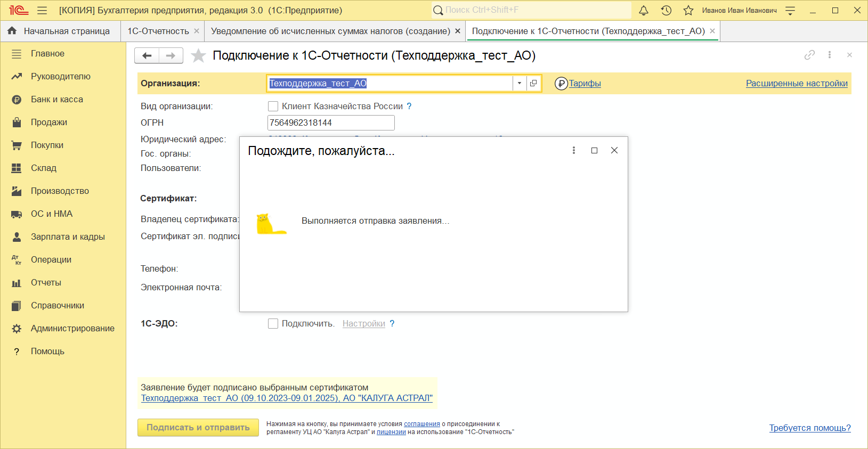
Task: Toggle Клиент Казначейства России checkbox
Action: click(273, 107)
